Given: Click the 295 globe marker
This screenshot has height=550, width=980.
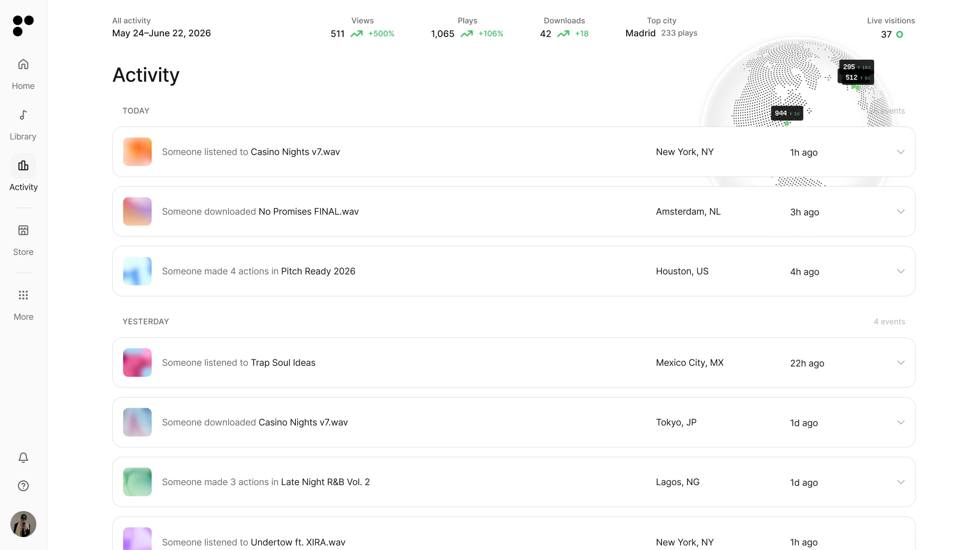Looking at the screenshot, I should 856,67.
